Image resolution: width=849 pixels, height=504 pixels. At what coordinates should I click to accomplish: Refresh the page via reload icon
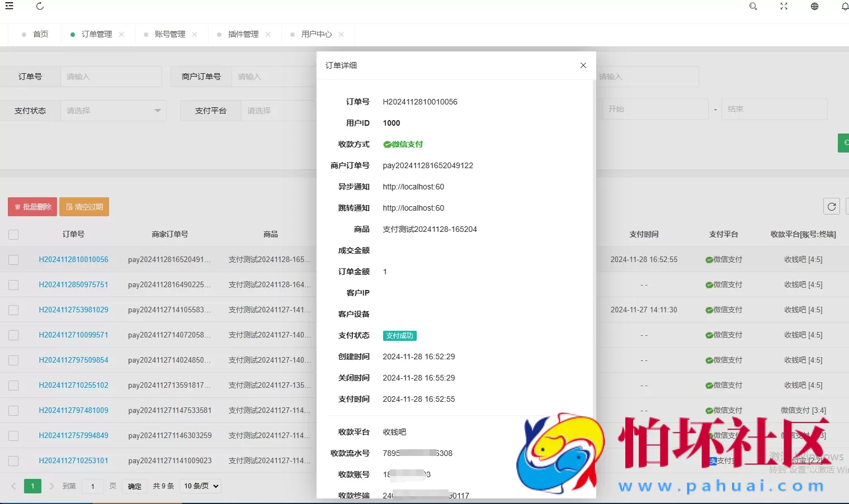coord(39,6)
